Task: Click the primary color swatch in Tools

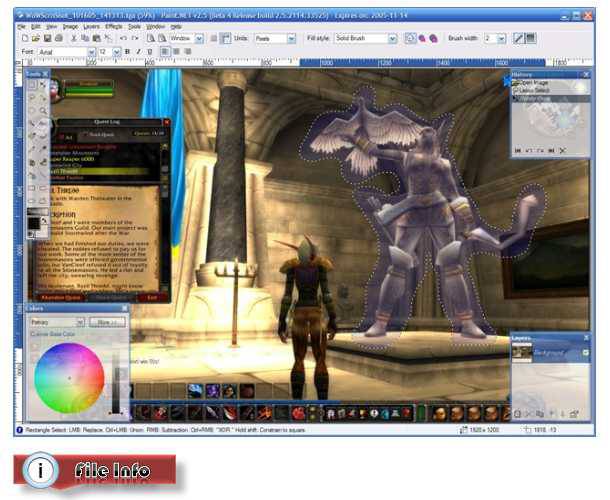Action: click(x=33, y=223)
